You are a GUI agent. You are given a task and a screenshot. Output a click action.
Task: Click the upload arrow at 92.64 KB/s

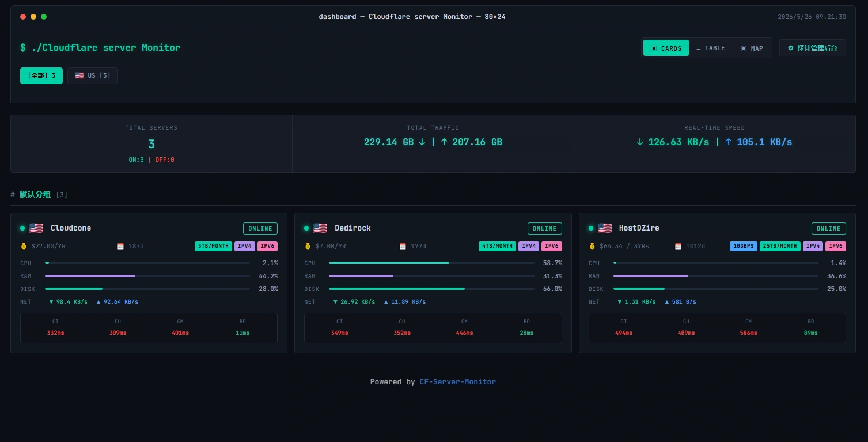point(98,302)
